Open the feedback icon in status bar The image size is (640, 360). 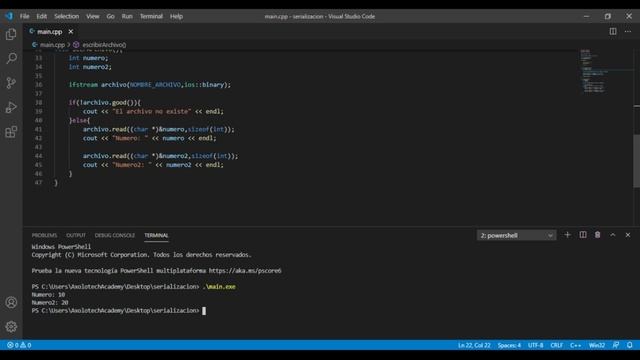click(616, 345)
